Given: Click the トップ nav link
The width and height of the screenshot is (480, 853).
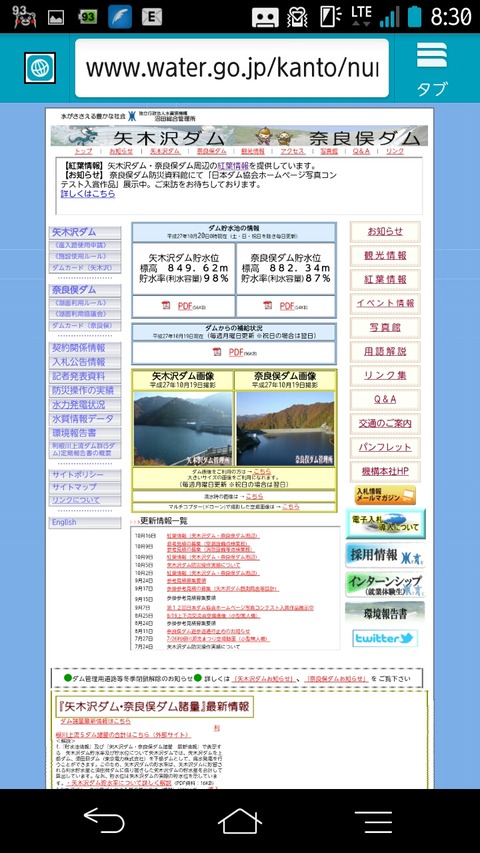Looking at the screenshot, I should 83,151.
